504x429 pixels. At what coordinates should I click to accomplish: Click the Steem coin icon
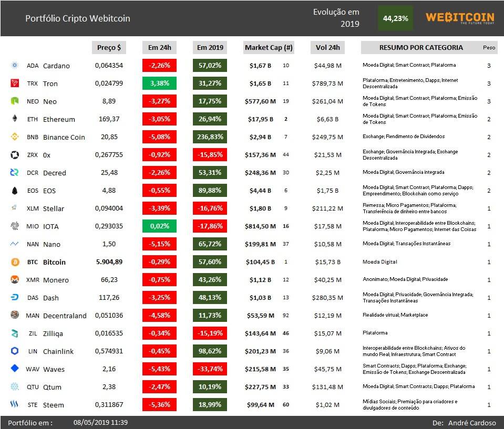point(15,404)
